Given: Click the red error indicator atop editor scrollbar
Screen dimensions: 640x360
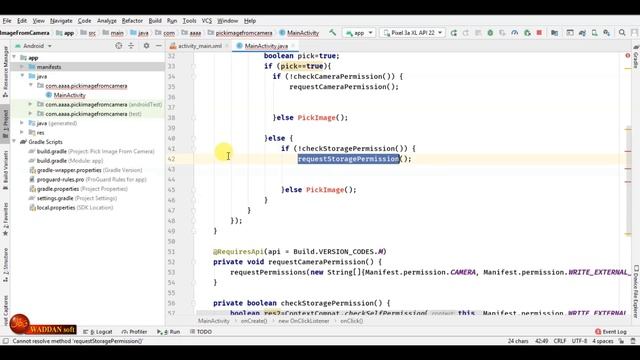Looking at the screenshot, I should point(628,56).
